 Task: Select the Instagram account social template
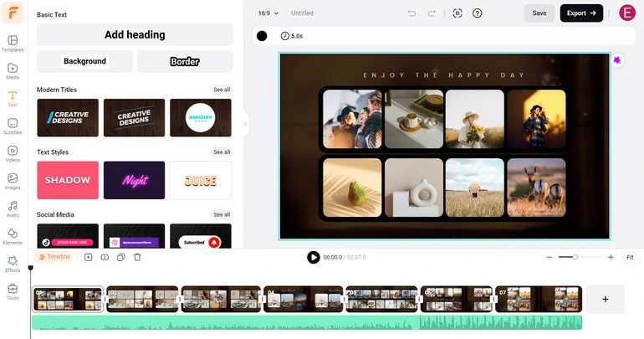point(134,236)
